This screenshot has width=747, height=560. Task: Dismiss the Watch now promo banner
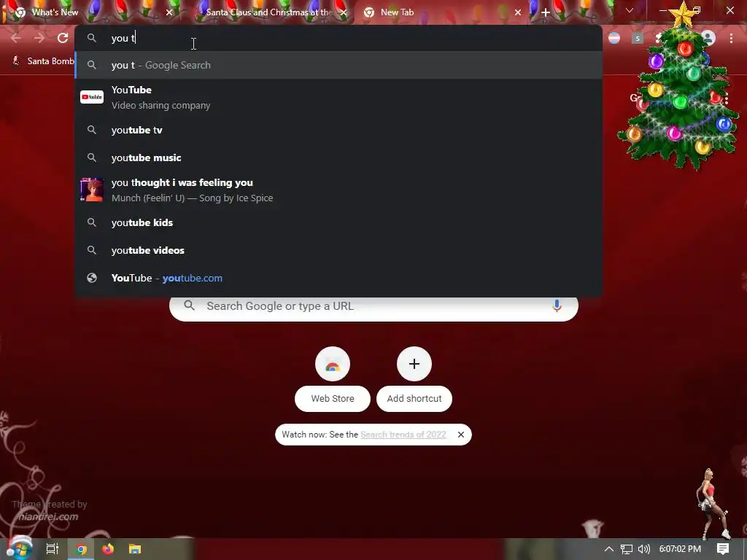pos(461,435)
